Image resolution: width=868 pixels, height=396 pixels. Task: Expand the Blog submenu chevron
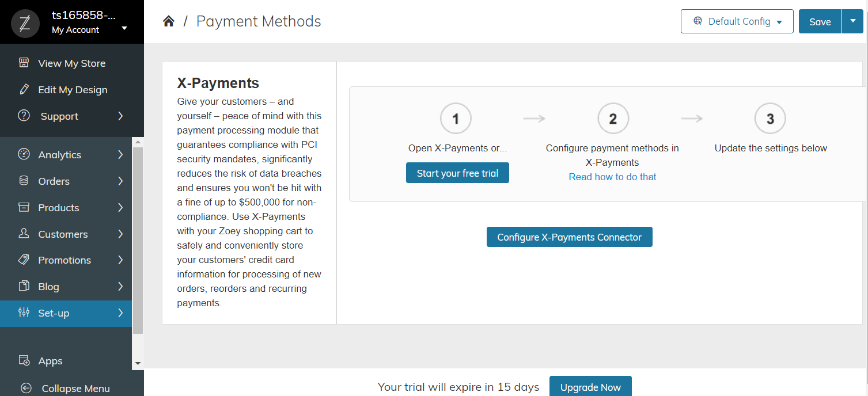[x=120, y=286]
